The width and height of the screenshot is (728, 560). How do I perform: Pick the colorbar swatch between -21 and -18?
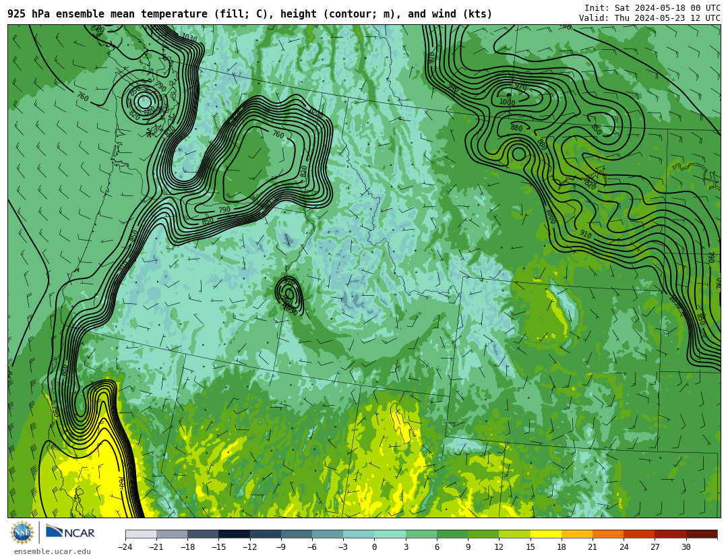pos(173,534)
